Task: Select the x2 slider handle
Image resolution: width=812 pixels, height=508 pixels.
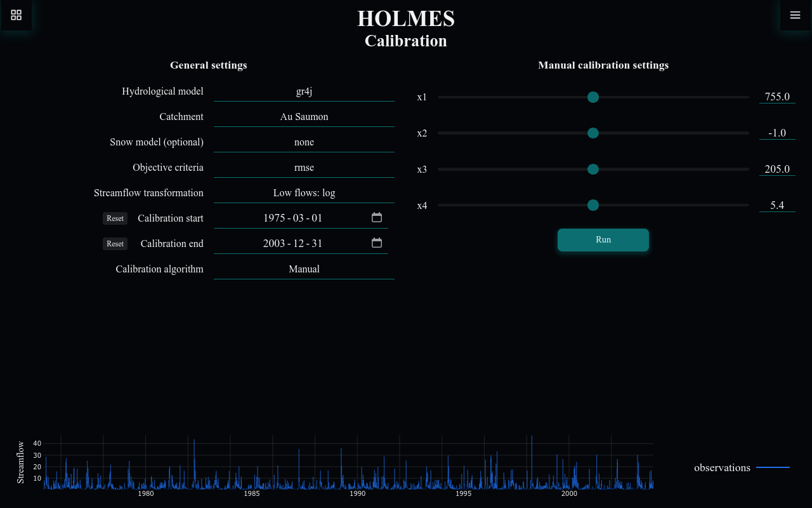Action: 593,133
